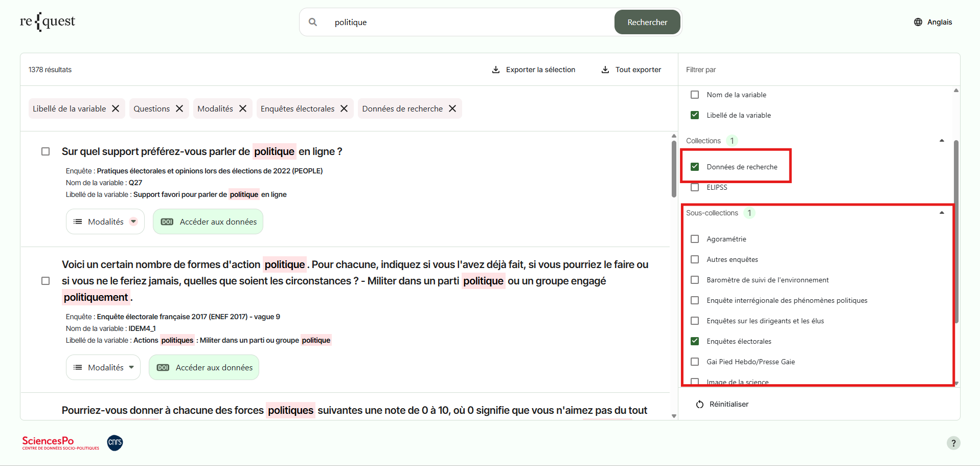Remove the Modalités filter chip
This screenshot has width=980, height=466.
(243, 108)
